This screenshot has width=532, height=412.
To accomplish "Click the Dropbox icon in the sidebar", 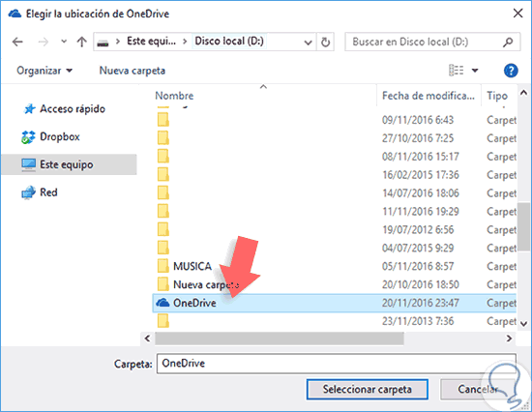I will (28, 137).
